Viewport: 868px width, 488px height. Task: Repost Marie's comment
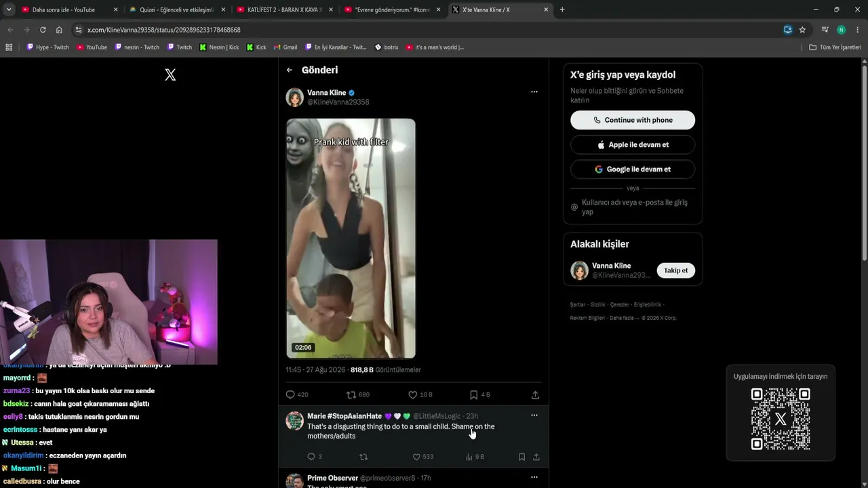(363, 457)
